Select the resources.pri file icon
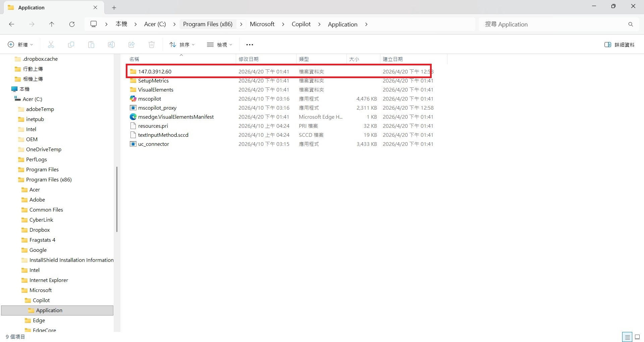The height and width of the screenshot is (342, 644). point(133,126)
